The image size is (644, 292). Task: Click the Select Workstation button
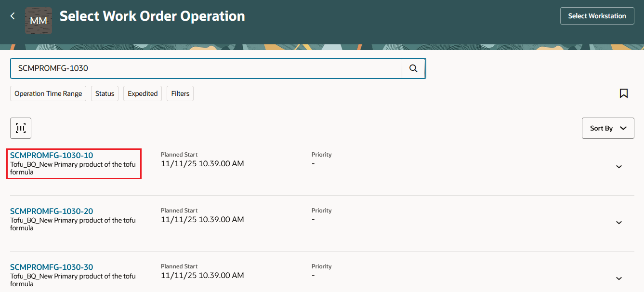597,15
